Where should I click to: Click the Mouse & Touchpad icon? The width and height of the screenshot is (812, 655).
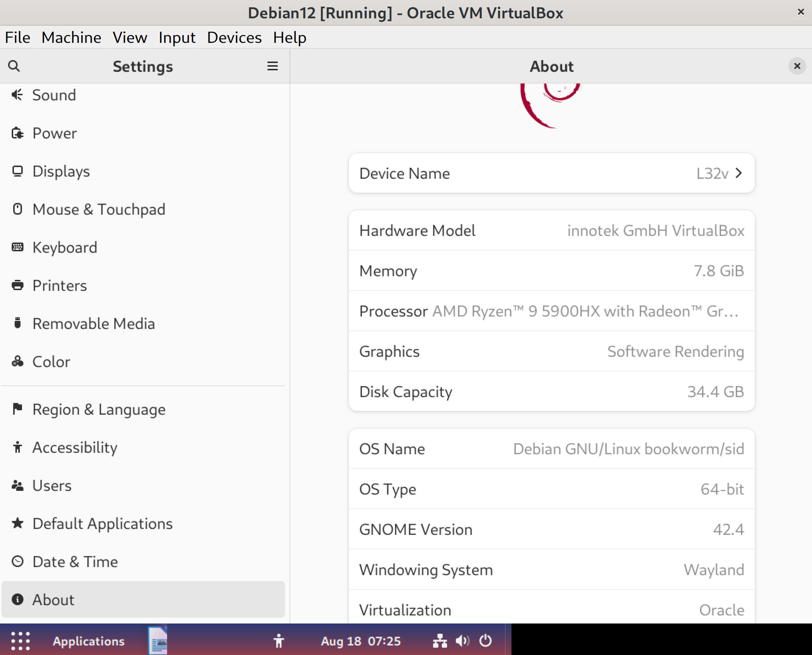(x=17, y=209)
